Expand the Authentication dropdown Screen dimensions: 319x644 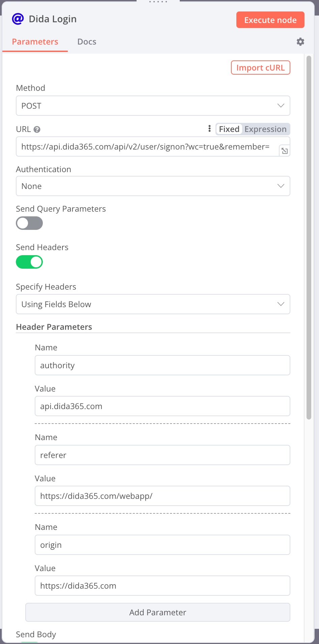pyautogui.click(x=153, y=186)
